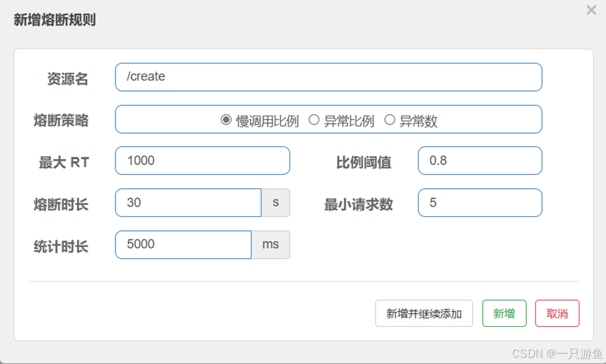
Task: Click the 最小请求数 field showing 5
Action: [x=480, y=203]
